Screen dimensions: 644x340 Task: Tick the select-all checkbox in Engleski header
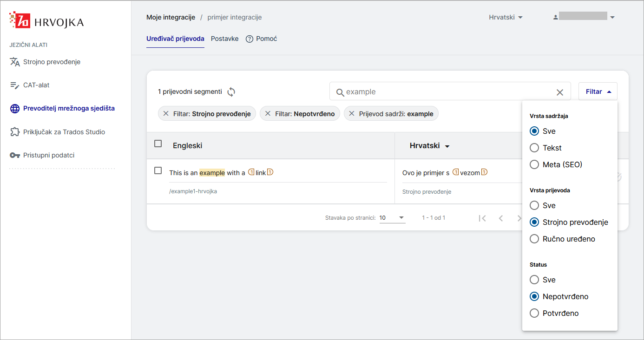[158, 144]
